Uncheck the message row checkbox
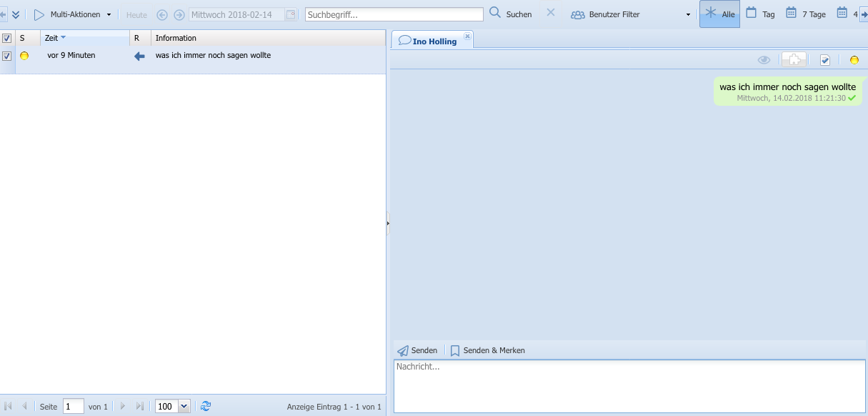Image resolution: width=868 pixels, height=416 pixels. [x=7, y=56]
